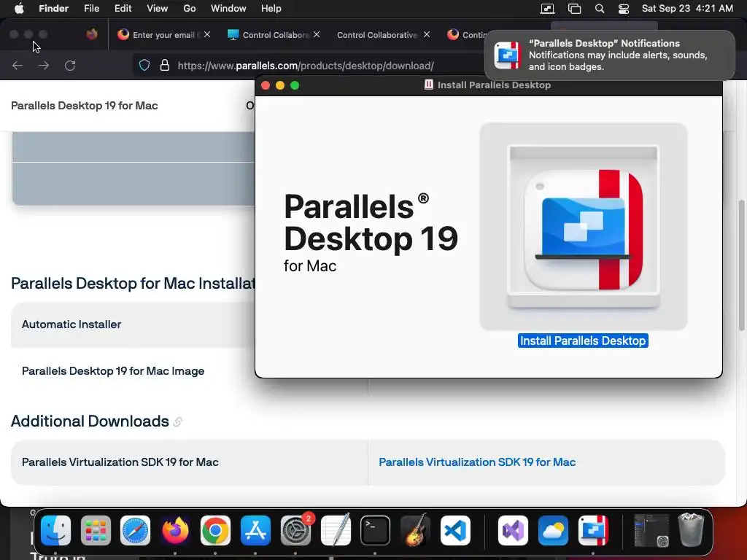Switch to the Control Collaborative tab without icon

(x=378, y=35)
